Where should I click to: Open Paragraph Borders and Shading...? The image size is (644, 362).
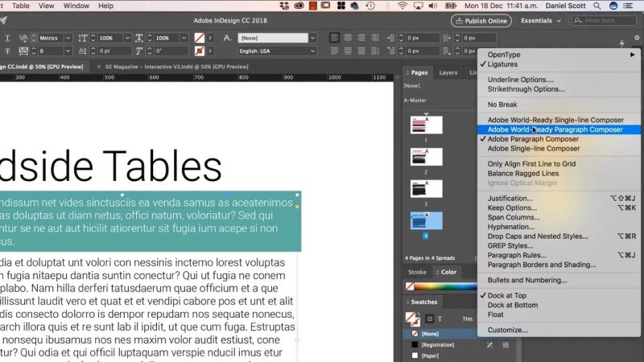click(x=559, y=265)
